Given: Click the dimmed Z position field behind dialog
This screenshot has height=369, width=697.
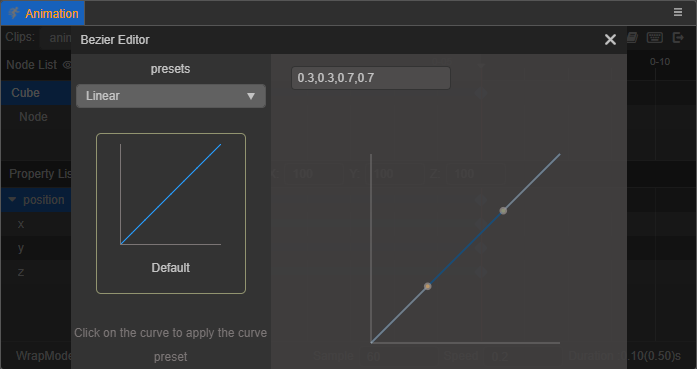Looking at the screenshot, I should [476, 173].
